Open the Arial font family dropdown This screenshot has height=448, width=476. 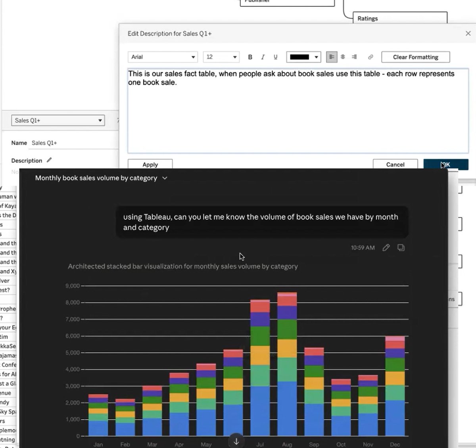[x=163, y=57]
